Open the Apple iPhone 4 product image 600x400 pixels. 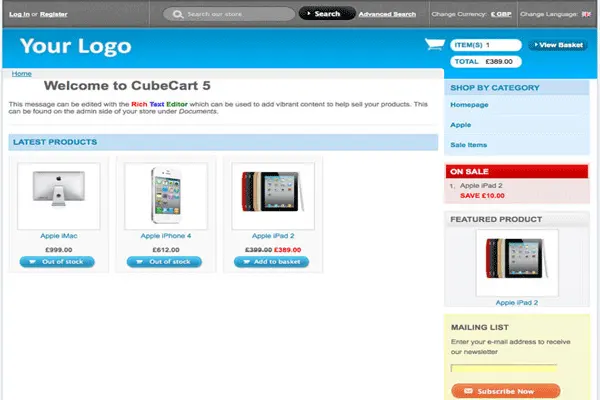(x=166, y=196)
